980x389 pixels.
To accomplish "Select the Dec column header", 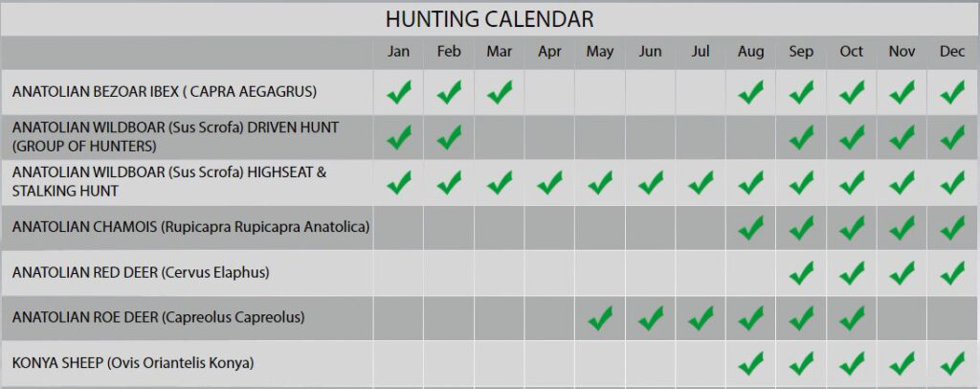I will [x=952, y=52].
